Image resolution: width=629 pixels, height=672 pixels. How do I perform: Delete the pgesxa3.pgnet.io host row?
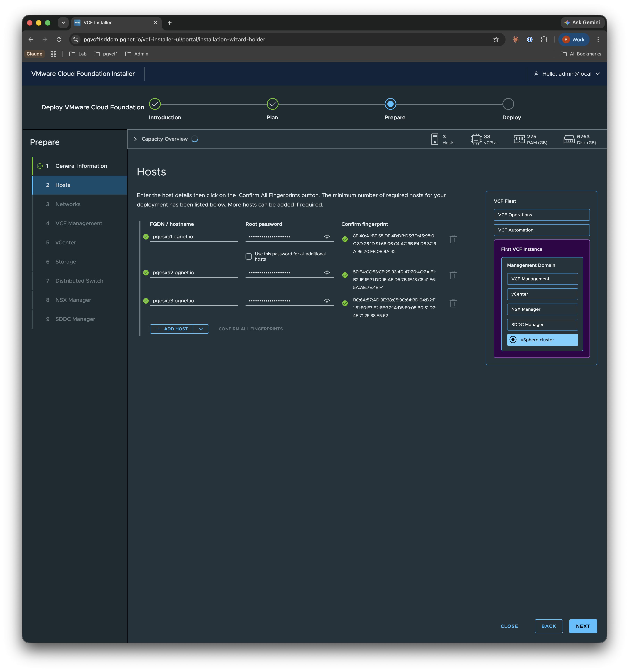click(x=453, y=303)
